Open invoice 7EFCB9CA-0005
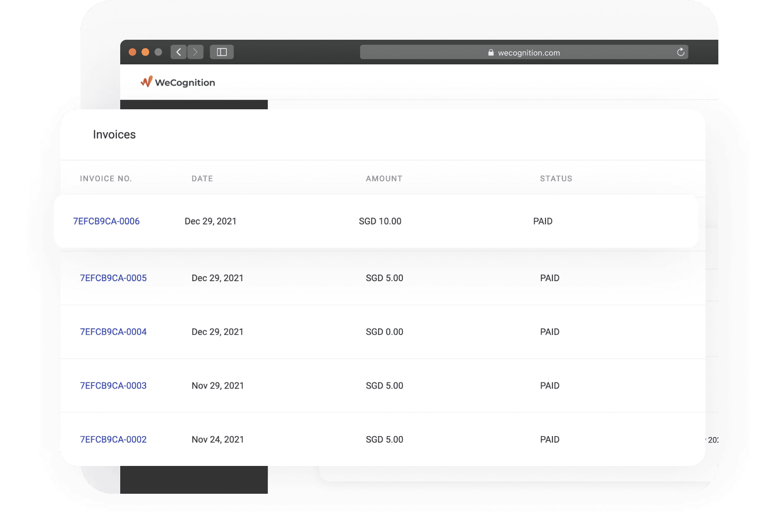This screenshot has width=771, height=532. 113,278
